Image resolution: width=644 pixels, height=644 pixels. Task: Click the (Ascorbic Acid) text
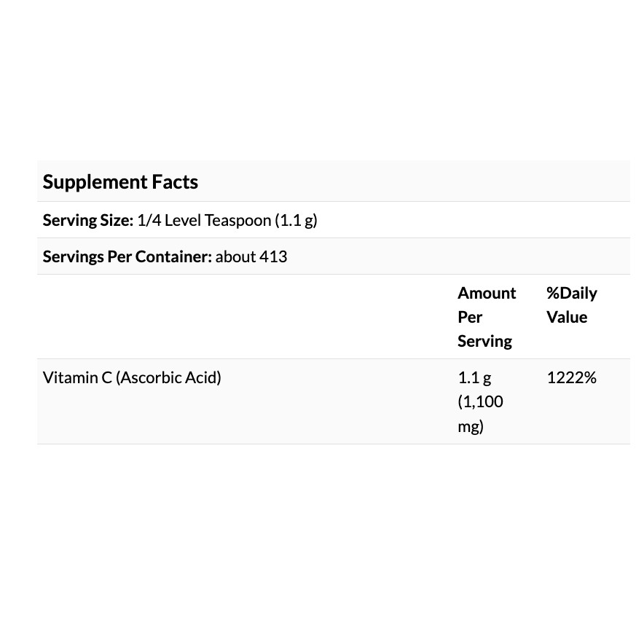pyautogui.click(x=168, y=377)
